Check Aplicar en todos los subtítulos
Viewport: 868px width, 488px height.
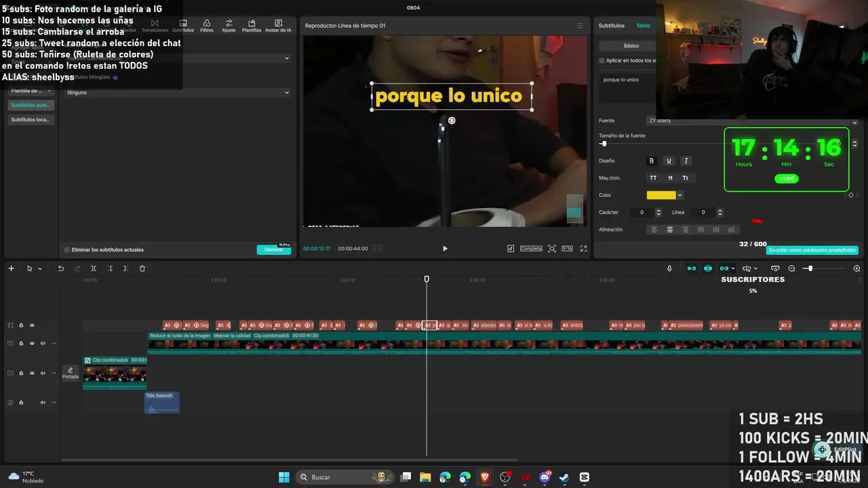point(601,60)
